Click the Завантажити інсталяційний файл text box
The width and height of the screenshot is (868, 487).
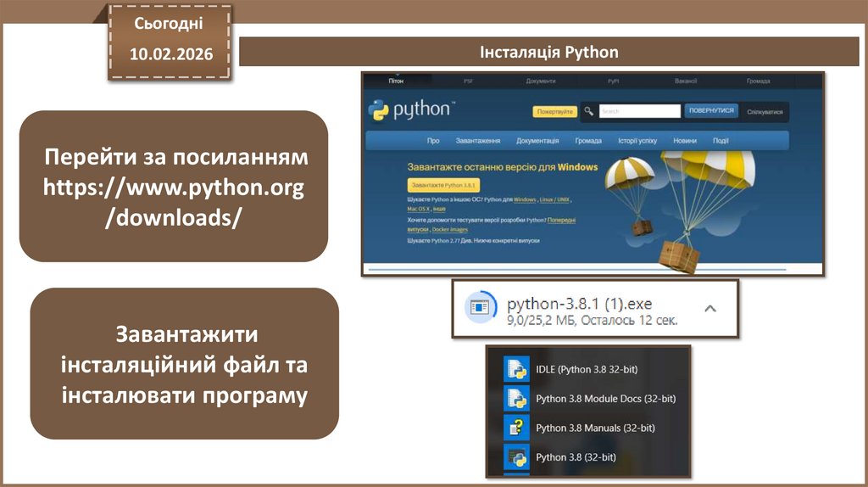coord(184,363)
